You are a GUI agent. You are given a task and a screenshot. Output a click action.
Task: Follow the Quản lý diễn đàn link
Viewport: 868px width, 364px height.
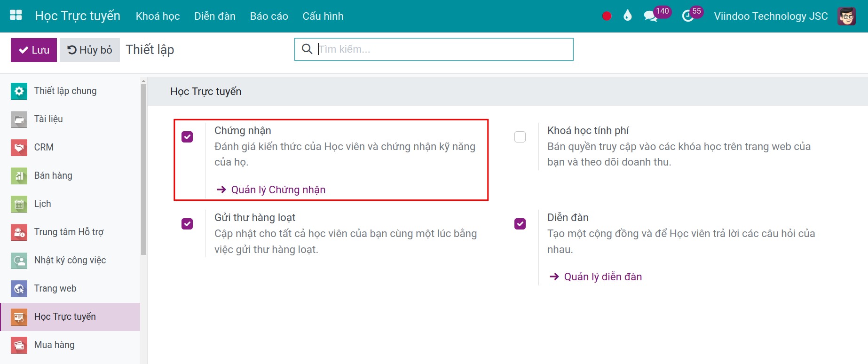pos(596,277)
